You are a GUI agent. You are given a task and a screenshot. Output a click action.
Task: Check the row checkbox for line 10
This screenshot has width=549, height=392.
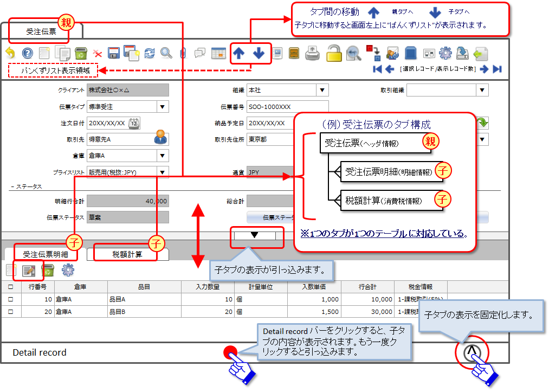tap(10, 299)
